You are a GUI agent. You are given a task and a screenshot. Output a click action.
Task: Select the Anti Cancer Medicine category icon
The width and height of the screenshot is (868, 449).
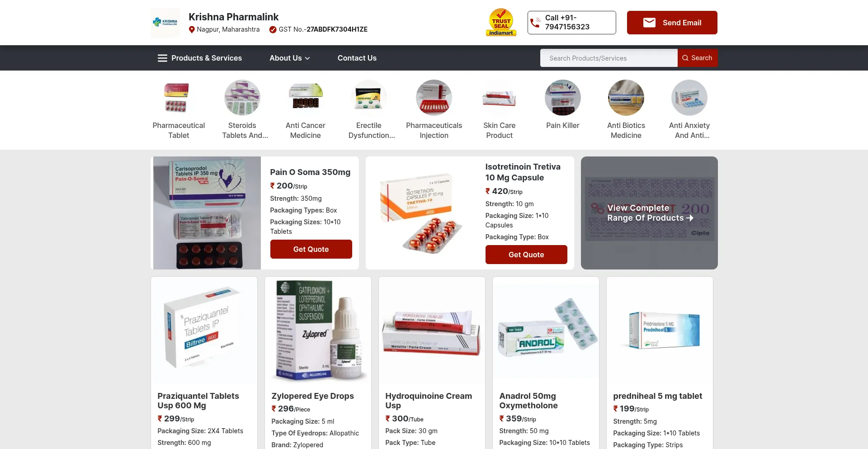point(306,98)
